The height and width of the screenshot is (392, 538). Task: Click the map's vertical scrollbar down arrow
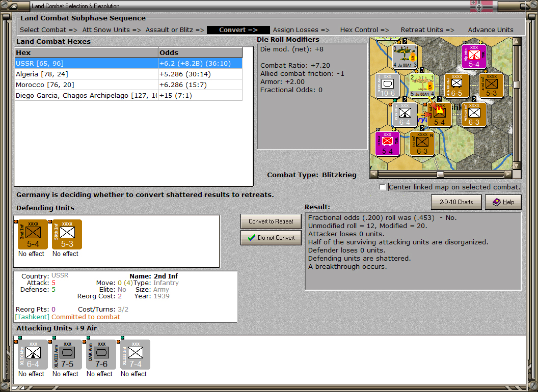(517, 165)
